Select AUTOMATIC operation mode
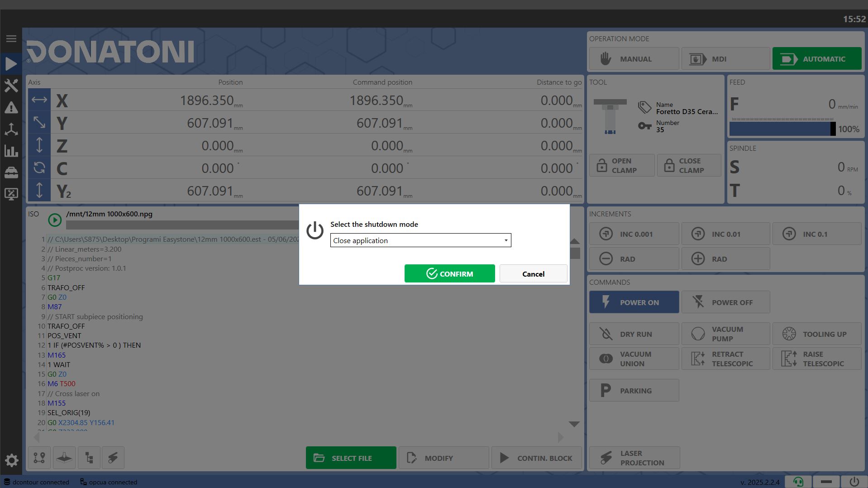 (x=817, y=59)
